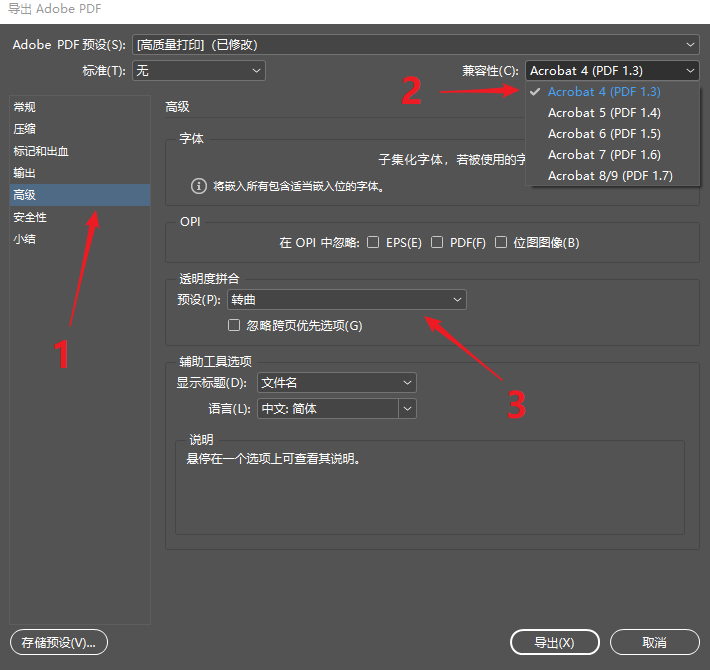This screenshot has width=710, height=670.
Task: Go to 标记和出血 panel
Action: click(41, 151)
